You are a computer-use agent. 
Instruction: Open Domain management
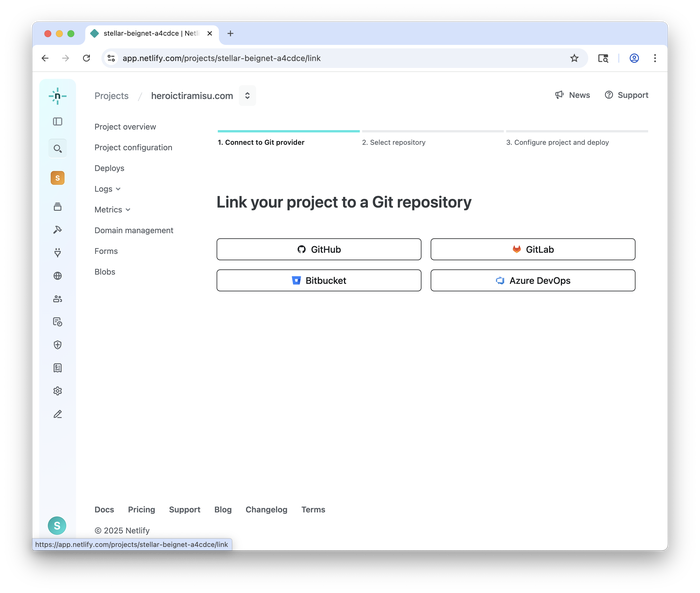134,230
